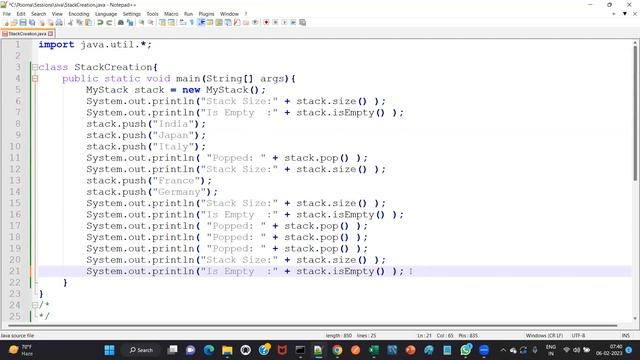
Task: Open the Macro menu
Action: click(171, 14)
